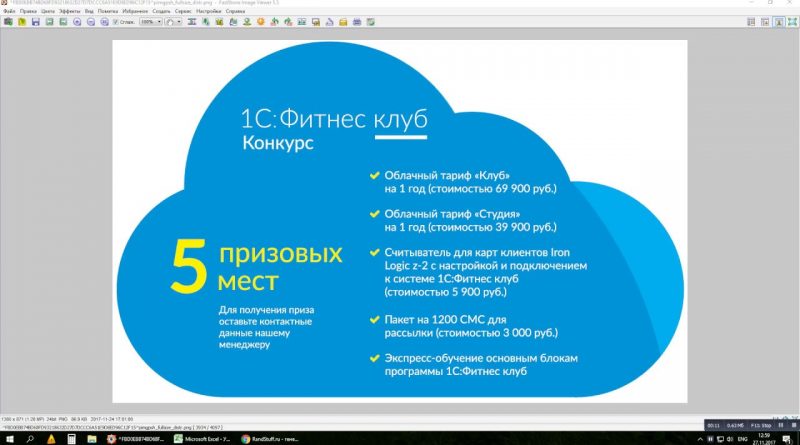This screenshot has width=800, height=445.
Task: Open the Справка menu
Action: [235, 11]
